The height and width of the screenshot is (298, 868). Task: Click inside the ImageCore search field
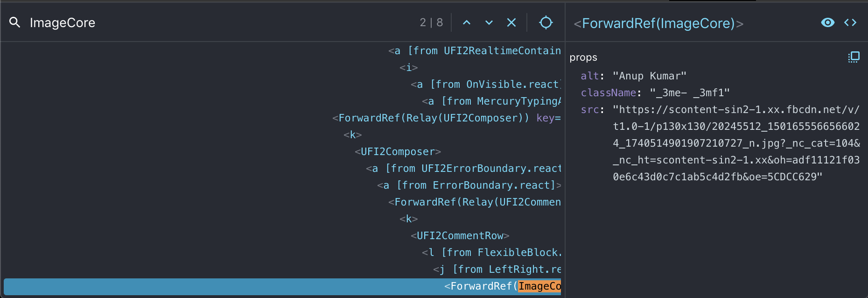(63, 22)
